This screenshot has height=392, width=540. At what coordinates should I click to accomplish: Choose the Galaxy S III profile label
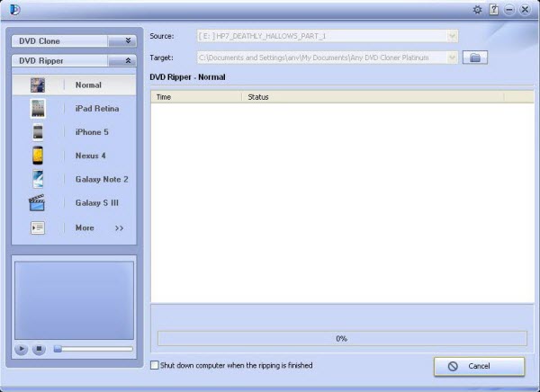pyautogui.click(x=97, y=202)
